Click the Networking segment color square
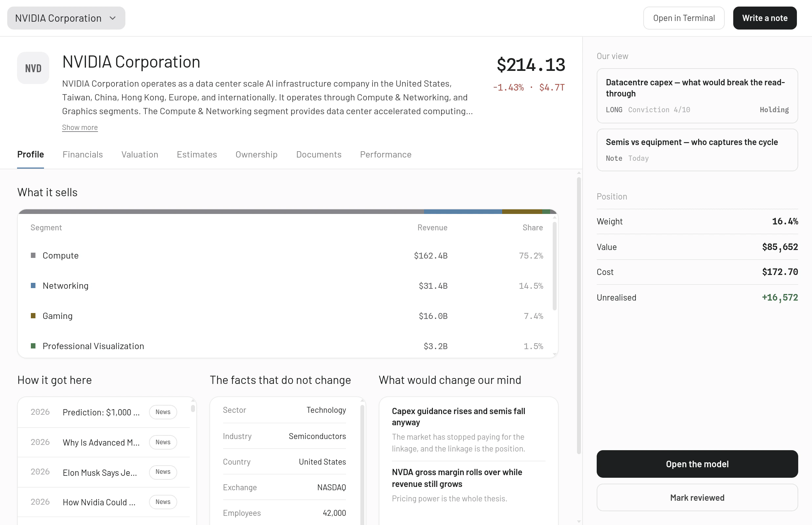 pos(33,286)
